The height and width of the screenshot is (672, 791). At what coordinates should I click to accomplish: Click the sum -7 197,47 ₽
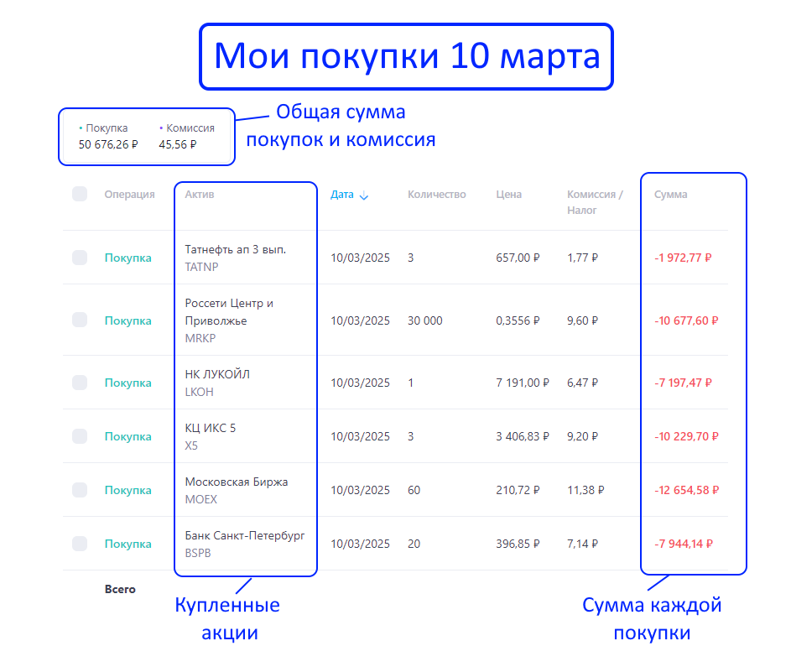pyautogui.click(x=683, y=383)
